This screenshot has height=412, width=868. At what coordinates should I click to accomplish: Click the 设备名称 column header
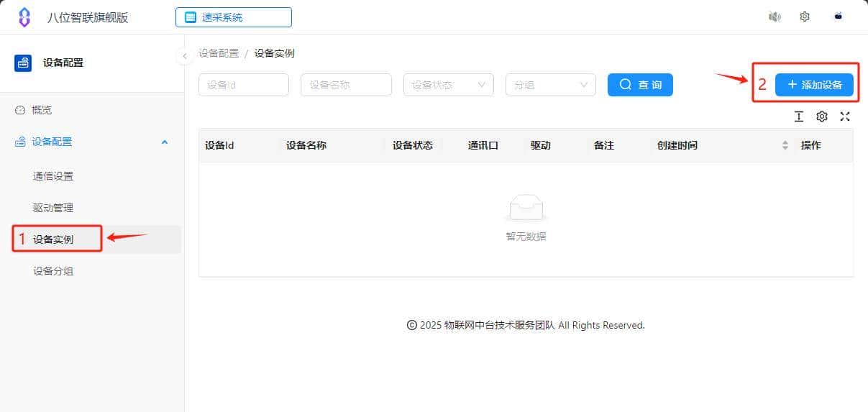[306, 145]
